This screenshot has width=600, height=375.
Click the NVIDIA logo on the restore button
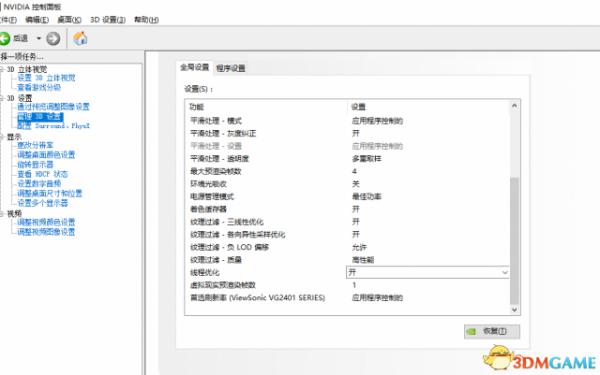coord(471,331)
